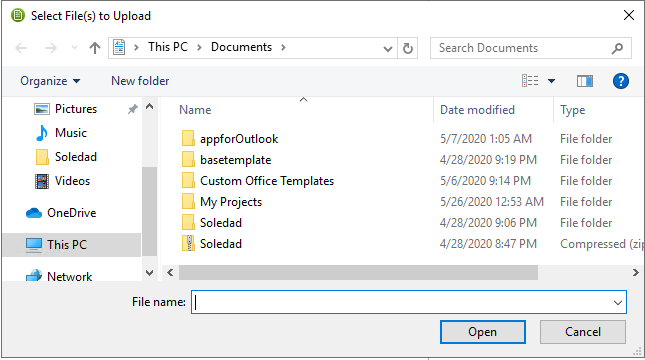This screenshot has height=360, width=645.
Task: Click inside the File name field
Action: pos(408,302)
